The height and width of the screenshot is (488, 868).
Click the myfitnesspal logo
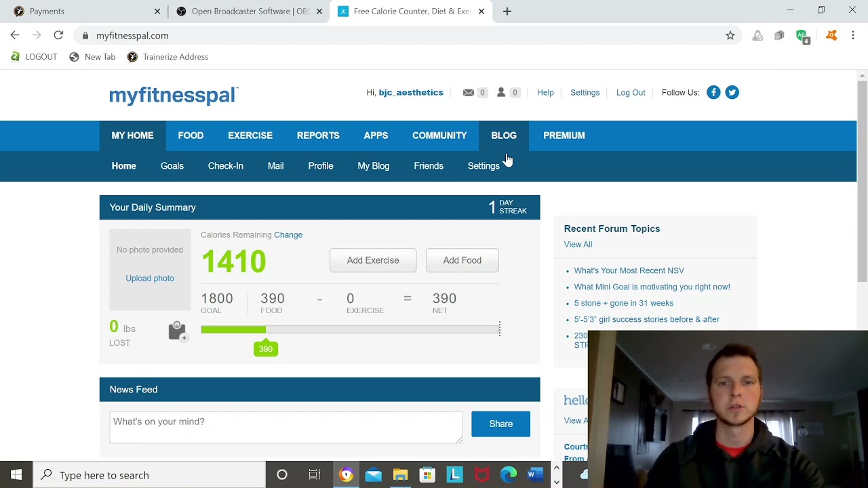174,95
